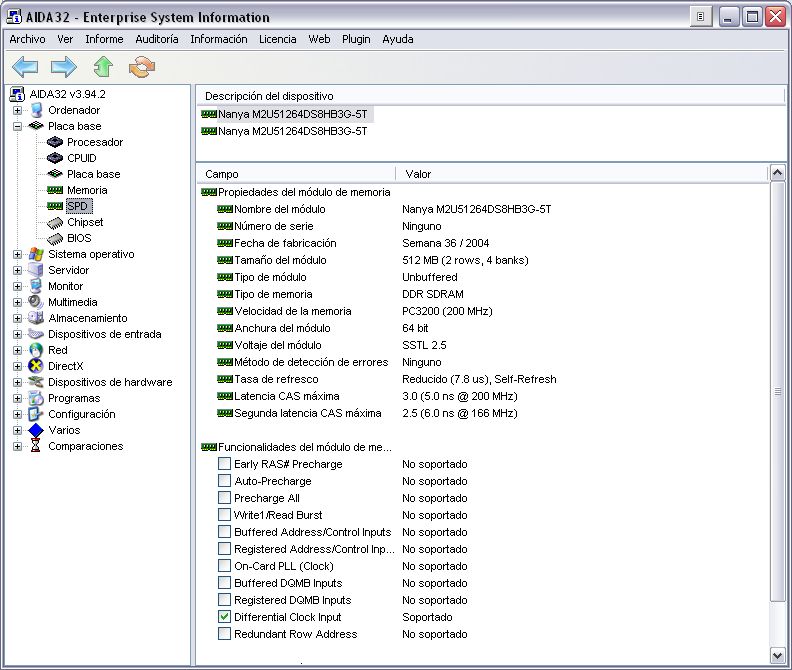Toggle Buffered Address/Control Inputs checkbox
This screenshot has width=792, height=670.
pos(224,532)
